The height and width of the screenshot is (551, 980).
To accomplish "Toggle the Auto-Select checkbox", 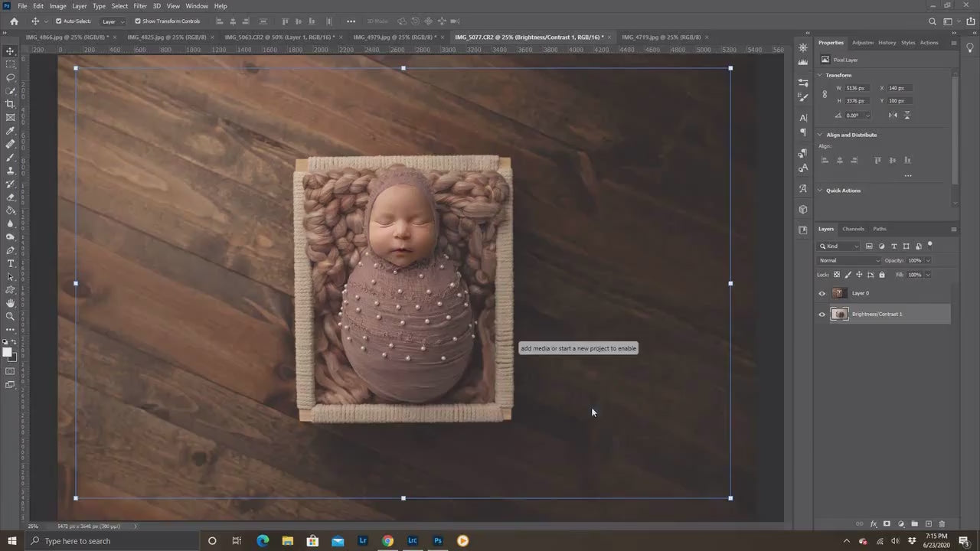I will 59,21.
